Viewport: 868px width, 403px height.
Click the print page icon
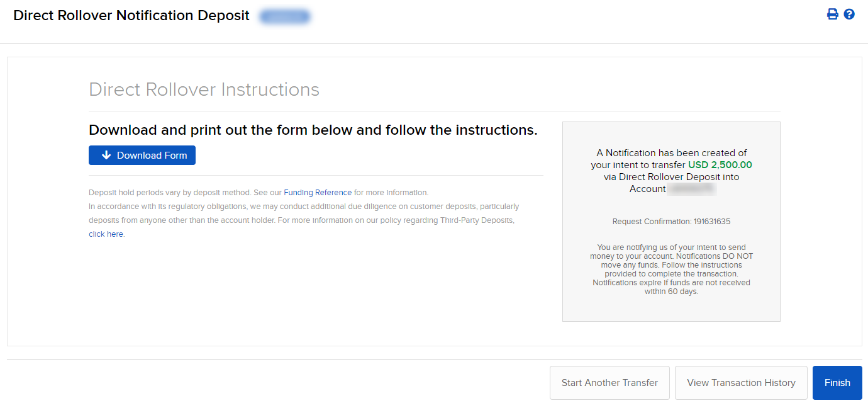(832, 14)
